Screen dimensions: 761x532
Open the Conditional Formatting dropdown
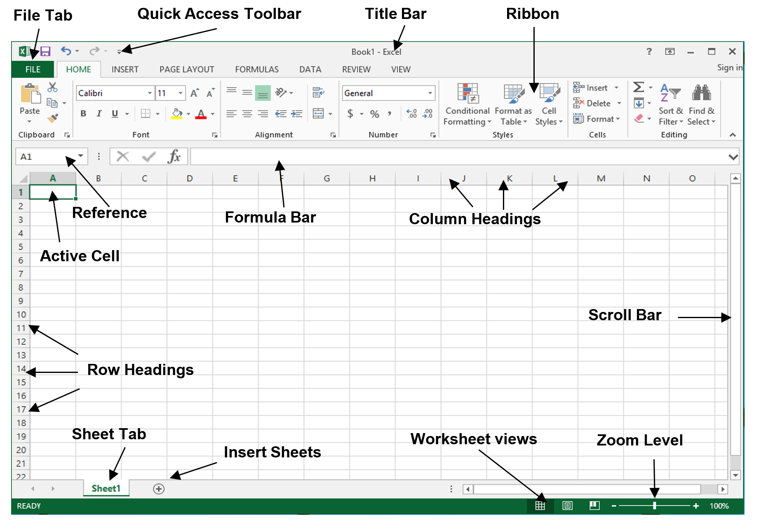coord(467,105)
